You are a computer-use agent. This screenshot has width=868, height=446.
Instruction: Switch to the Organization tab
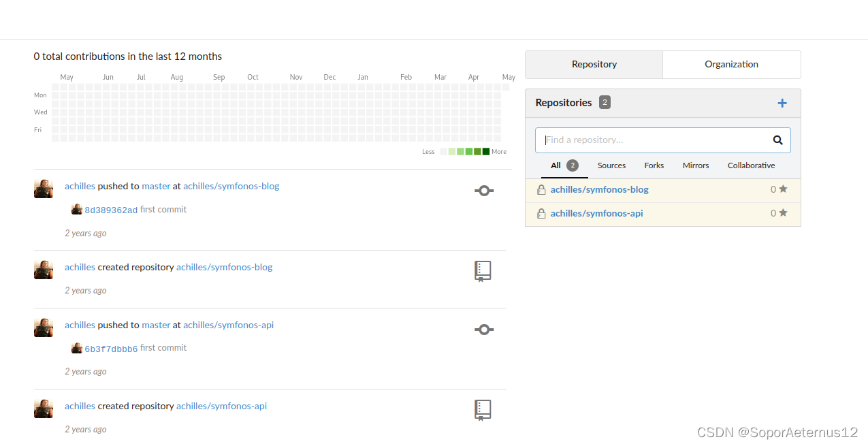click(x=731, y=65)
